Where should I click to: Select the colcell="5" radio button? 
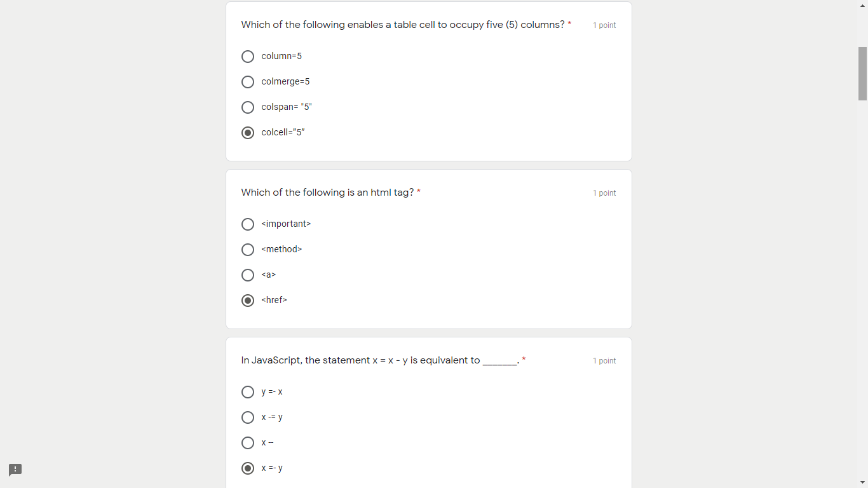[248, 132]
